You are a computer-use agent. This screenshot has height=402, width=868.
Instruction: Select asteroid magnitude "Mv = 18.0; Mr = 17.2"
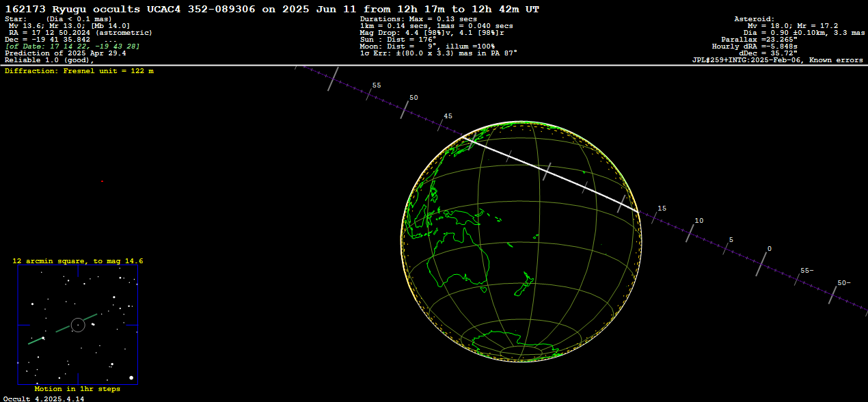point(793,25)
